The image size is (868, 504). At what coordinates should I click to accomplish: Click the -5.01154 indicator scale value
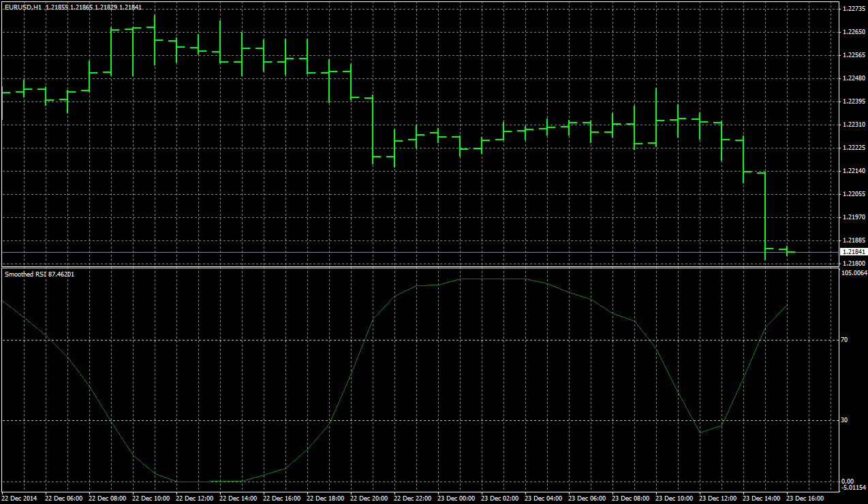click(x=853, y=488)
